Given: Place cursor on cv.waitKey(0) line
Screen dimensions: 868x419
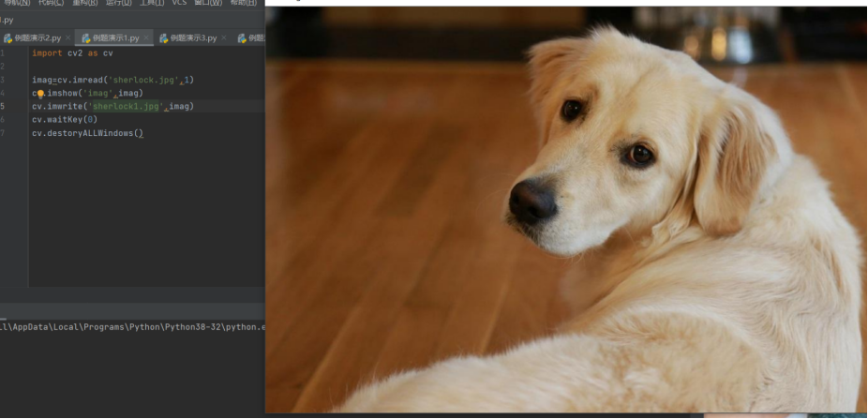Looking at the screenshot, I should pos(65,120).
